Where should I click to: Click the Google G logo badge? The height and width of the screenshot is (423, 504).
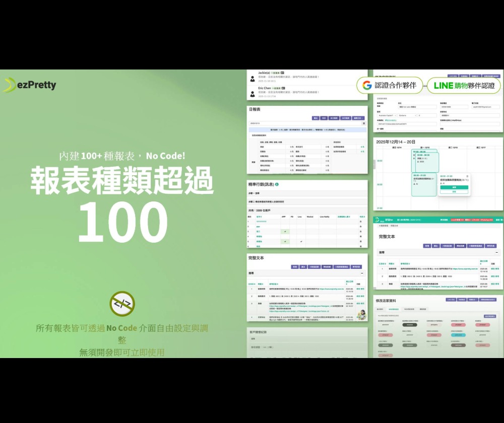pyautogui.click(x=367, y=85)
